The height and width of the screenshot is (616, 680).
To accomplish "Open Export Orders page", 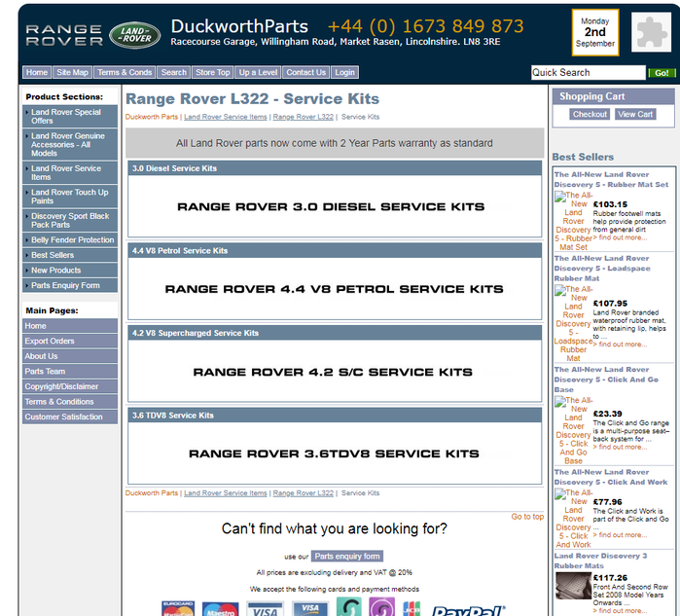I will click(70, 341).
